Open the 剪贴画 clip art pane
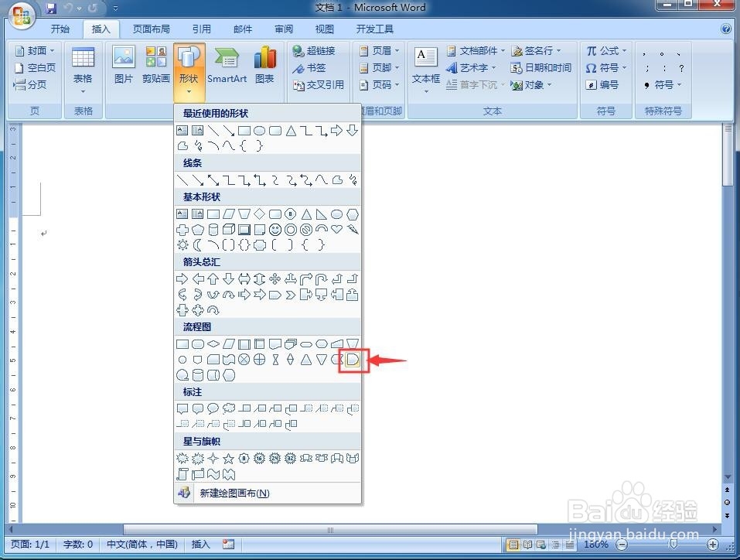 [x=155, y=65]
